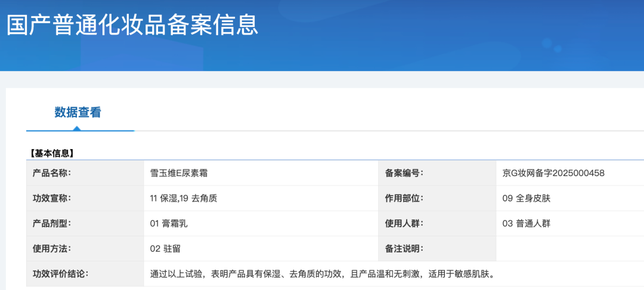Click the filing number 京G妆网备字2025000458
644x290 pixels.
coord(553,173)
